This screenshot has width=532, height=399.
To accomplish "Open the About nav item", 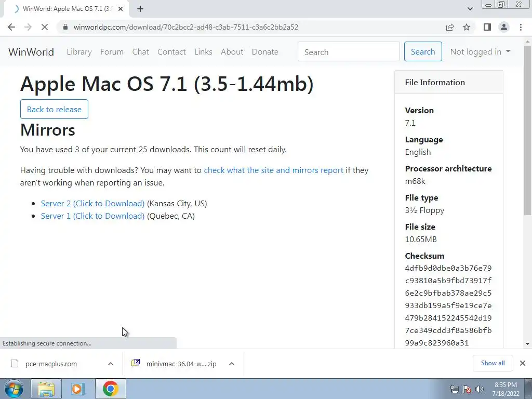I will tap(232, 52).
